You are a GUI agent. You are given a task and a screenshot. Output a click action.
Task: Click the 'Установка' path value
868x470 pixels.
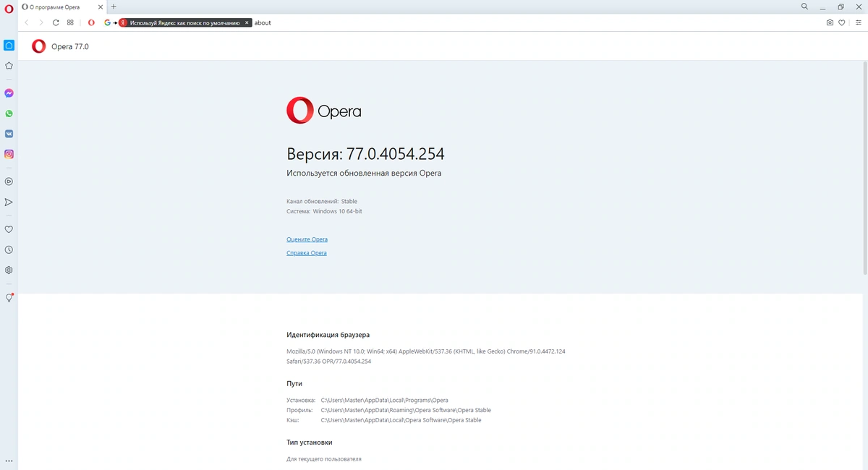click(385, 400)
